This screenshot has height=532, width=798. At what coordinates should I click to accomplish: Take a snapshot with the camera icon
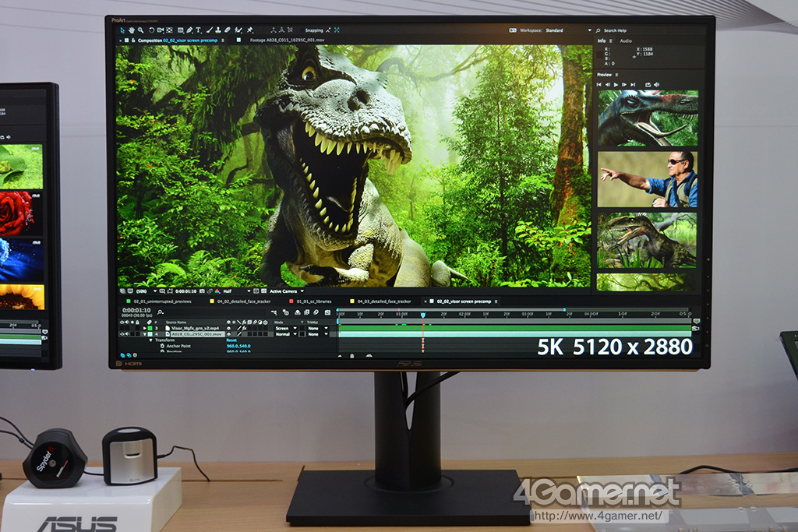tap(202, 291)
